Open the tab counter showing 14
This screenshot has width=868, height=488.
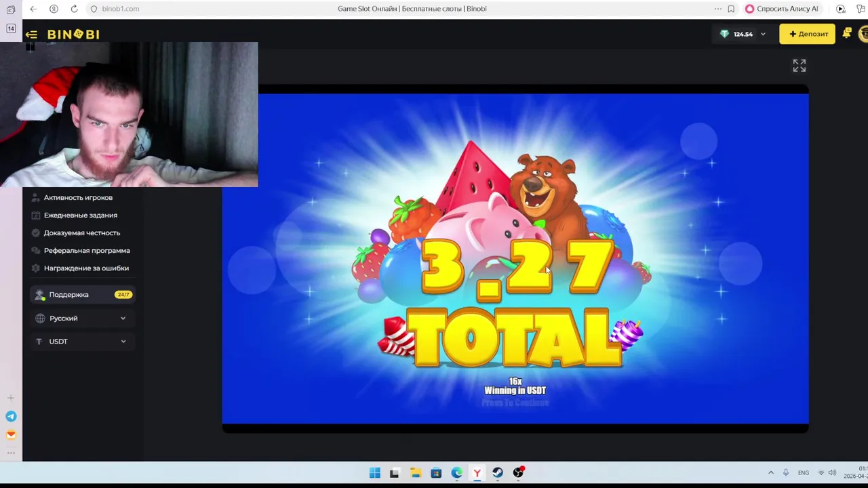[11, 28]
